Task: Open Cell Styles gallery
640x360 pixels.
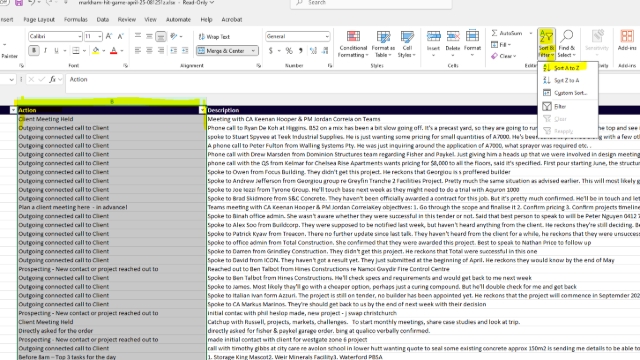Action: (407, 44)
